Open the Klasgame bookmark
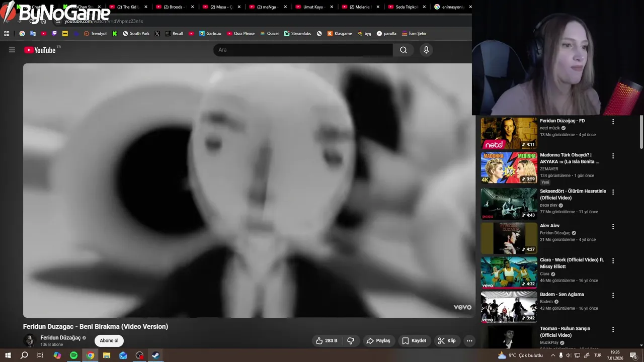The width and height of the screenshot is (644, 362). point(340,34)
